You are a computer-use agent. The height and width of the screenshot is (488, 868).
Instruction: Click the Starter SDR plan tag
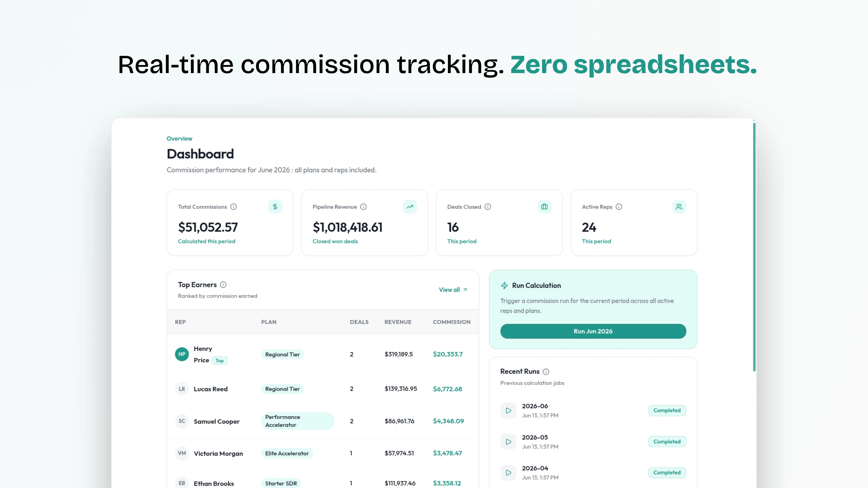[281, 484]
